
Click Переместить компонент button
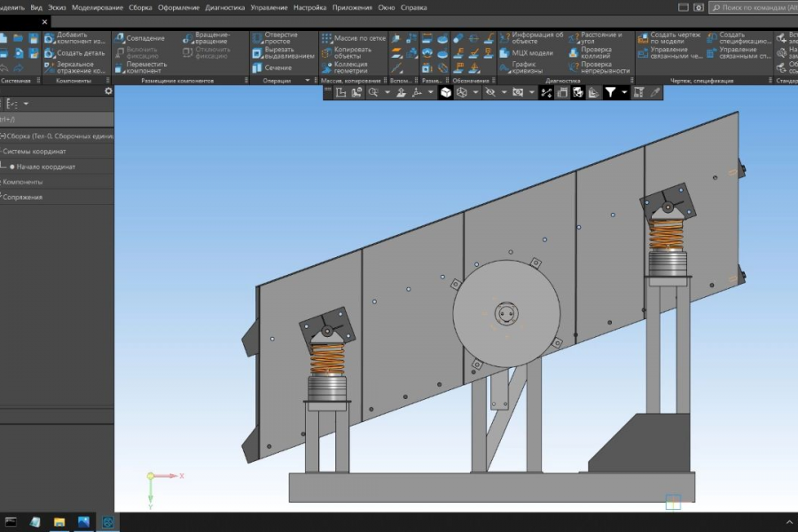pos(140,67)
